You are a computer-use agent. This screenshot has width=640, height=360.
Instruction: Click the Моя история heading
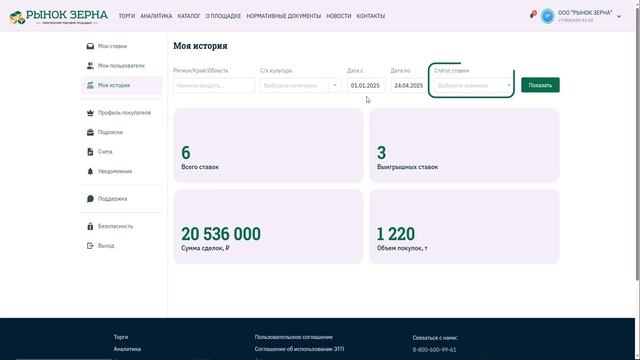(x=200, y=46)
